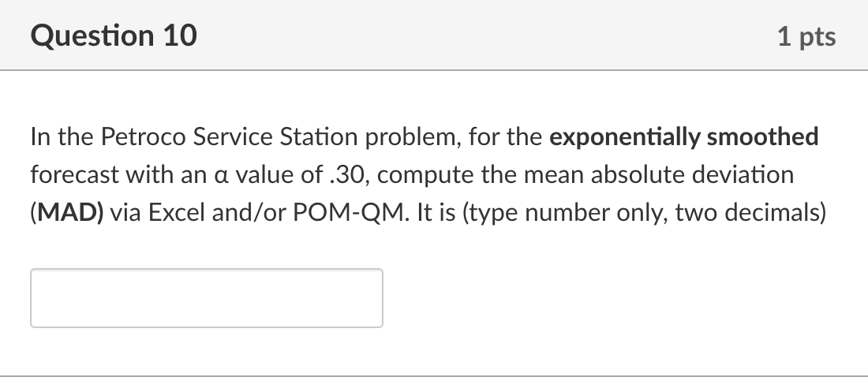868x377 pixels.
Task: Click the words Service Station
Action: (x=275, y=136)
